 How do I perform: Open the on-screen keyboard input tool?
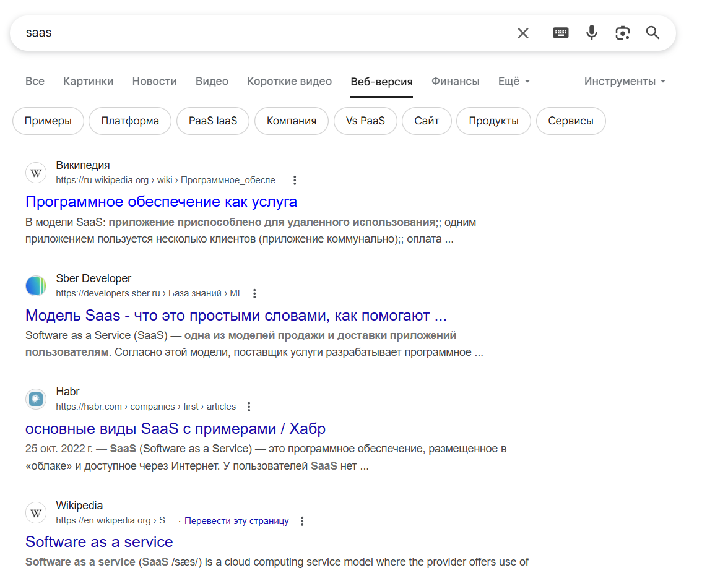point(560,33)
